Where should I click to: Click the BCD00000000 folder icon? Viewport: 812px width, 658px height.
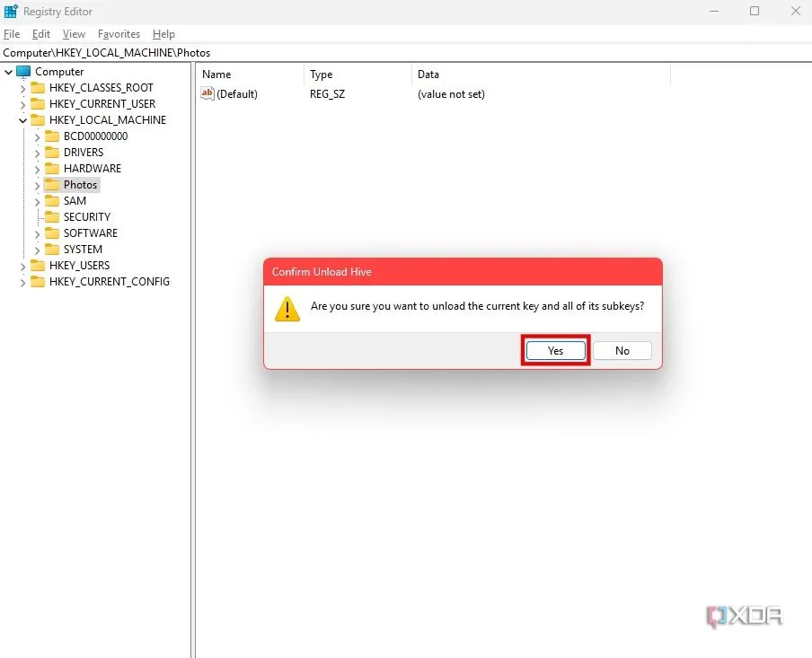coord(52,136)
